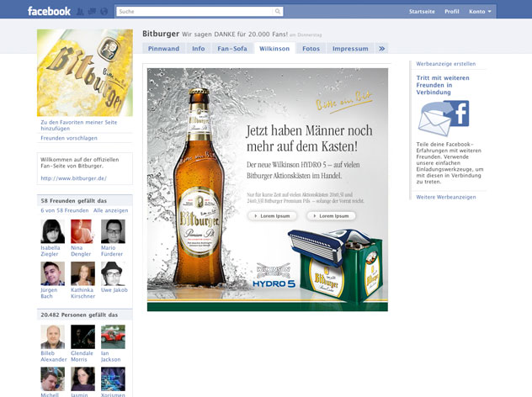Open messages icon in top bar
Screen dimensions: 532x397
[91, 12]
